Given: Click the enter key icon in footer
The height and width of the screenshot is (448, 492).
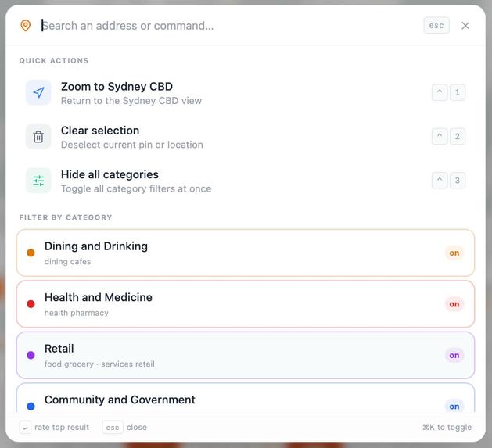Looking at the screenshot, I should click(25, 428).
